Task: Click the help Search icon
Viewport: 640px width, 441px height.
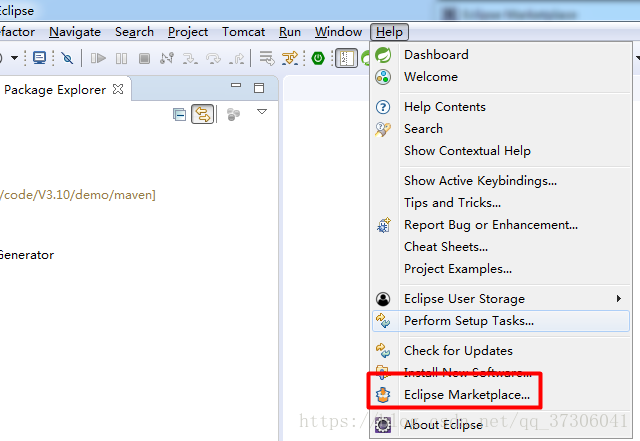Action: pos(383,129)
